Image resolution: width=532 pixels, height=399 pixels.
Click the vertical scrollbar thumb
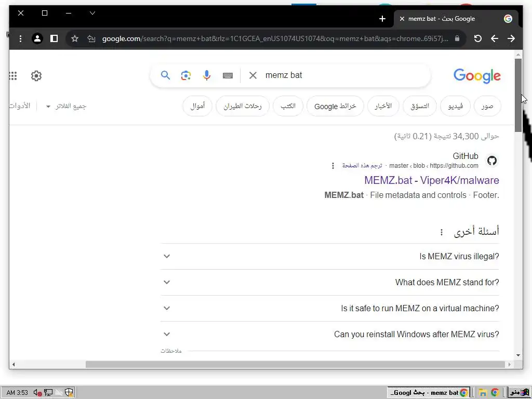(518, 96)
